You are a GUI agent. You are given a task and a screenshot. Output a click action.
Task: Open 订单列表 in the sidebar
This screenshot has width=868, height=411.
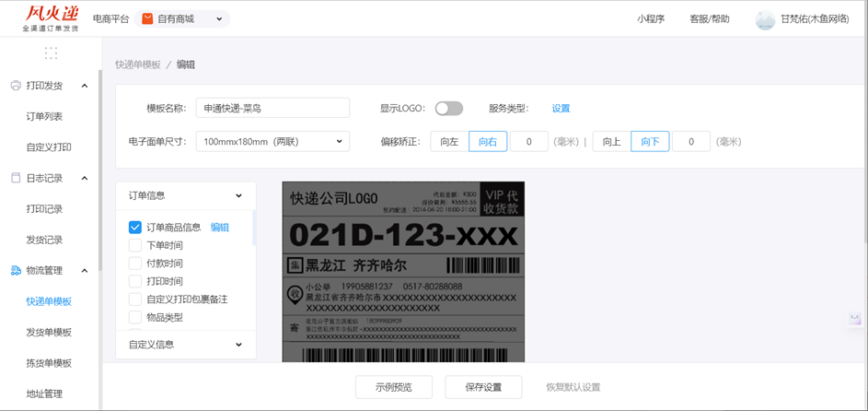[x=44, y=116]
